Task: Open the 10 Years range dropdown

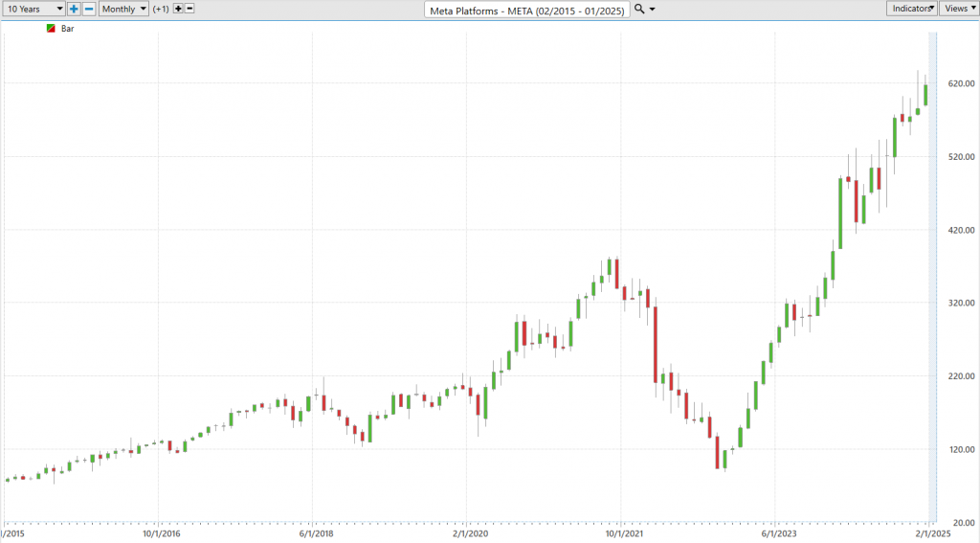Action: click(33, 9)
